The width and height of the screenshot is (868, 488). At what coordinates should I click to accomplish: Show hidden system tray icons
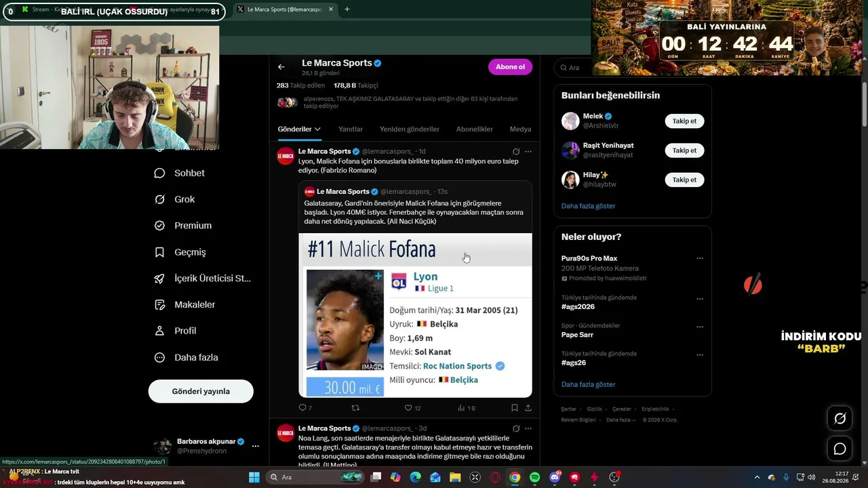(757, 477)
